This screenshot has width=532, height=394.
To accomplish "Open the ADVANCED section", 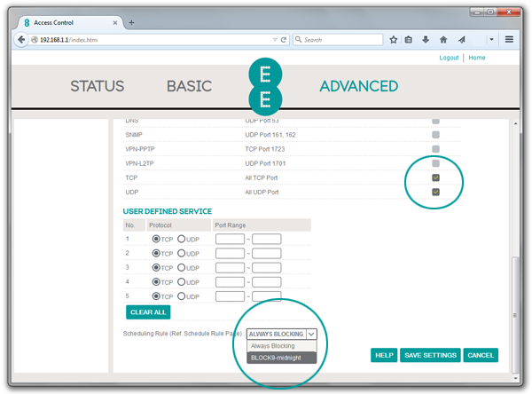I will [x=358, y=86].
